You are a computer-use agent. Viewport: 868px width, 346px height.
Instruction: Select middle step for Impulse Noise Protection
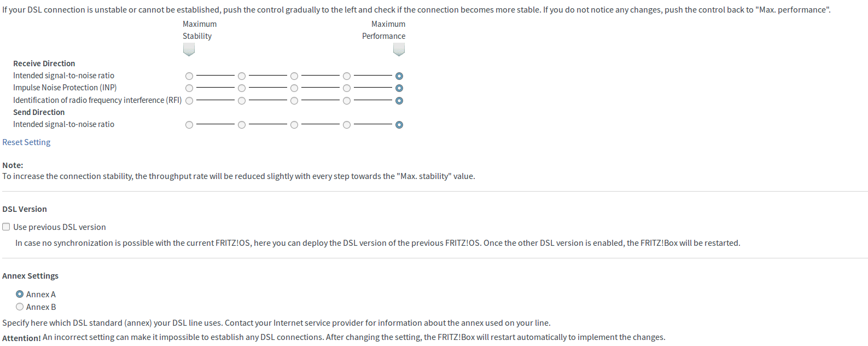tap(294, 88)
